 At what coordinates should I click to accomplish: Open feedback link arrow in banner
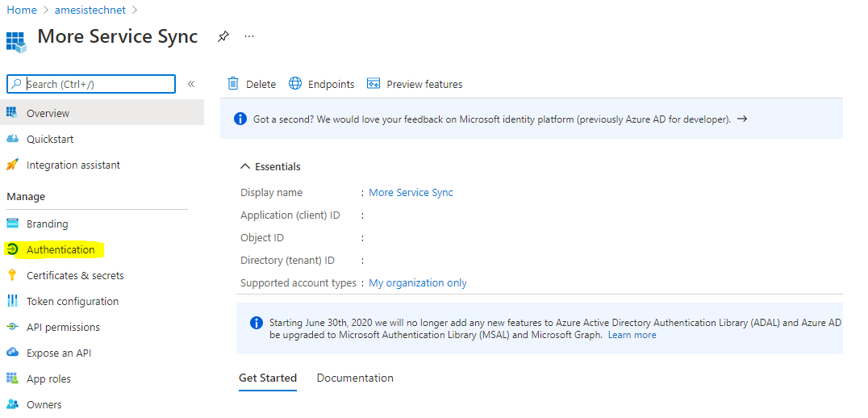(742, 119)
